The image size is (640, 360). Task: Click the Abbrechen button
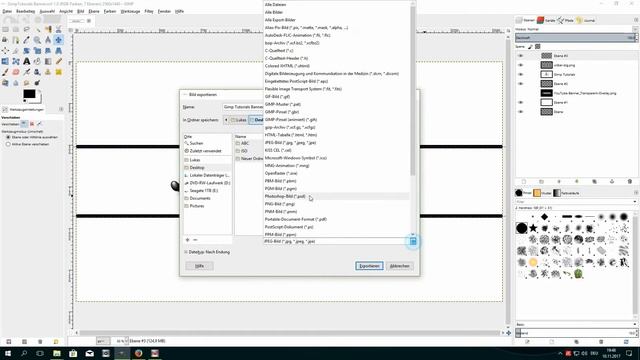400,266
